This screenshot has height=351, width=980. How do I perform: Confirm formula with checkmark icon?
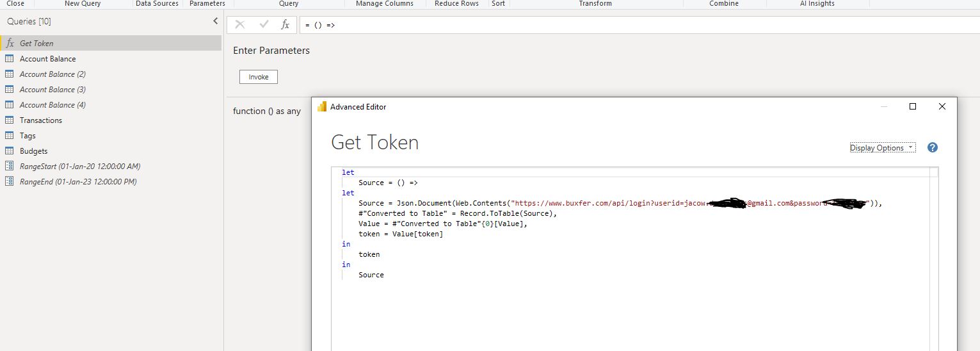(x=264, y=24)
